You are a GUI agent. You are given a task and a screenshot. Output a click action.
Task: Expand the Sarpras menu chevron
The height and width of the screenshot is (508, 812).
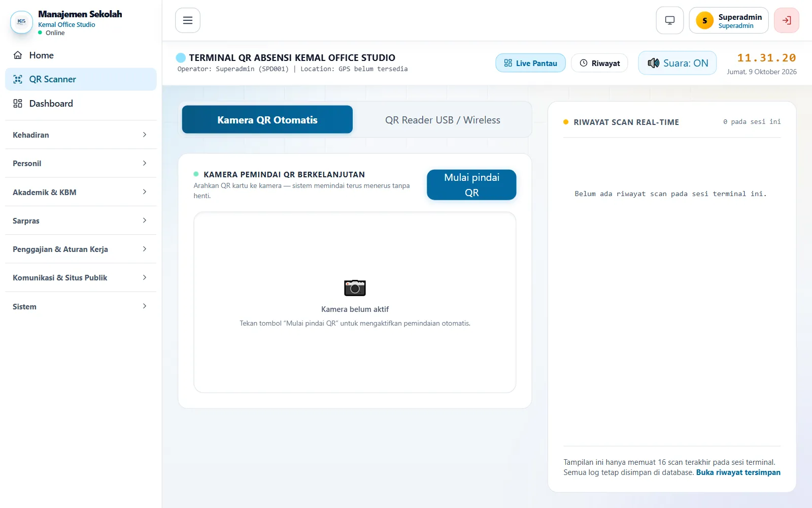(x=145, y=220)
